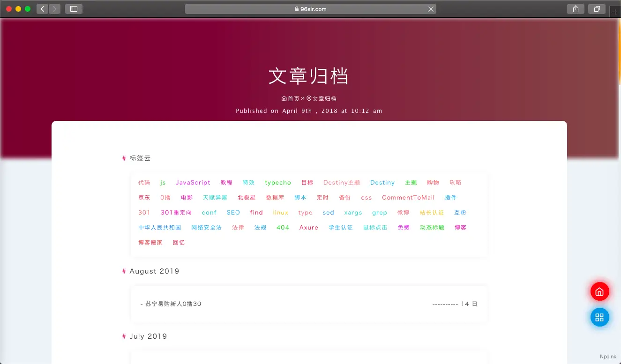This screenshot has width=621, height=364.
Task: Open the Destiny主题 tag
Action: (341, 182)
